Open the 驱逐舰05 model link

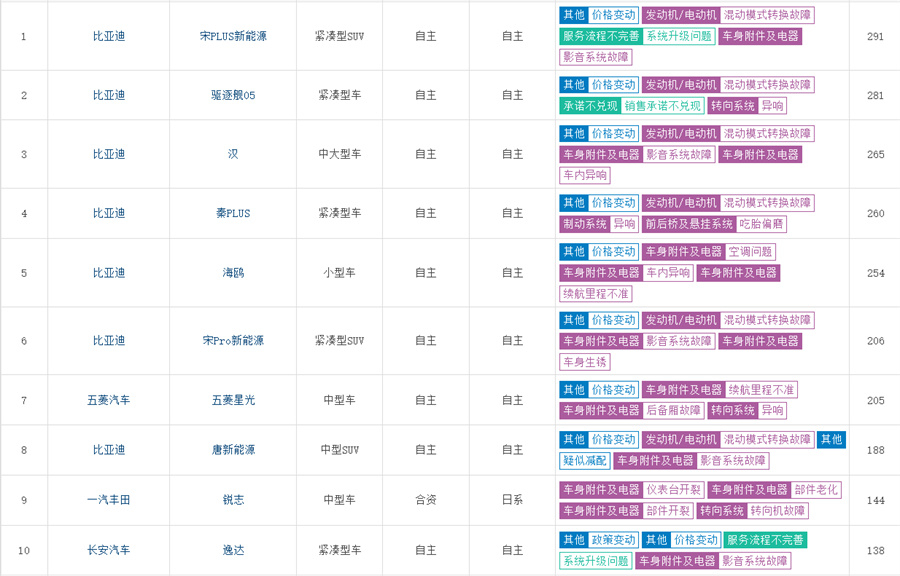(233, 95)
